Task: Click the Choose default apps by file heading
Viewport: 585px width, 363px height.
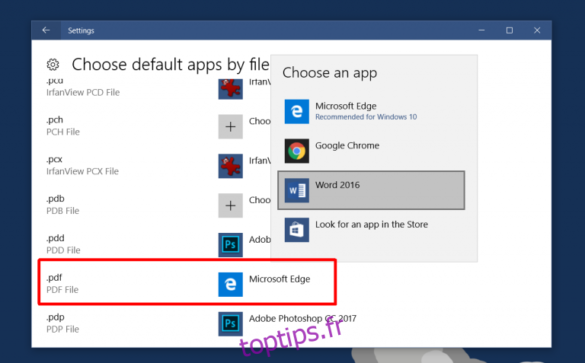Action: [x=171, y=65]
